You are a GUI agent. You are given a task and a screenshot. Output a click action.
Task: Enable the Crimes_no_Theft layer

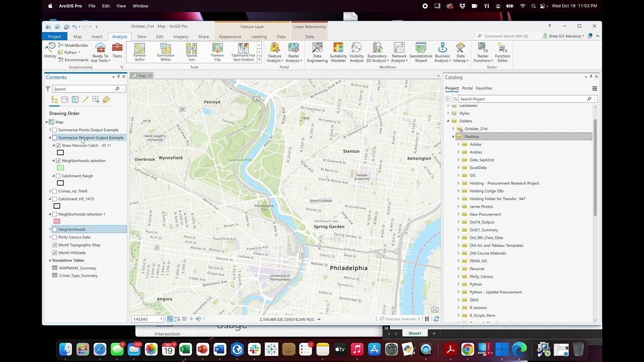55,191
